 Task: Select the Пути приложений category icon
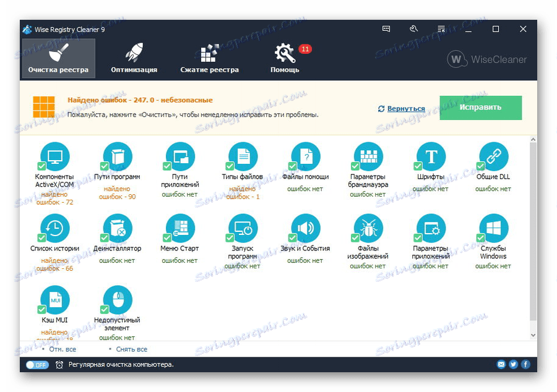point(181,156)
